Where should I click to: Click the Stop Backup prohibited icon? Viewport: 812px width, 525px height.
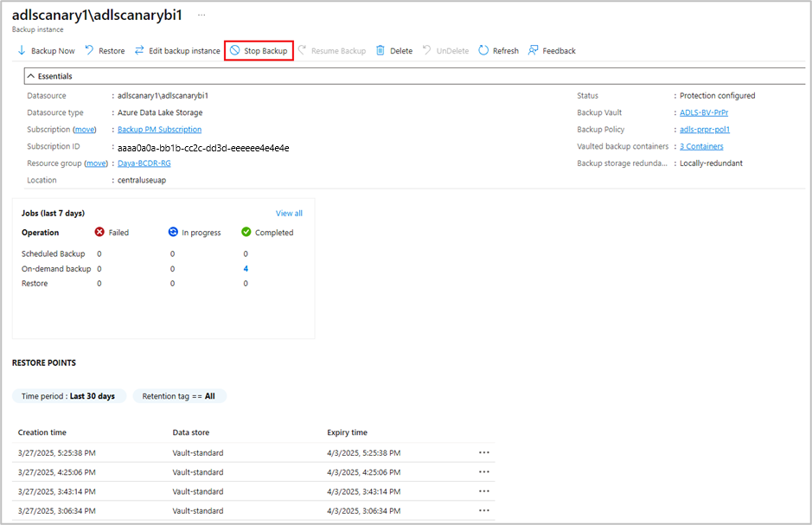click(235, 50)
